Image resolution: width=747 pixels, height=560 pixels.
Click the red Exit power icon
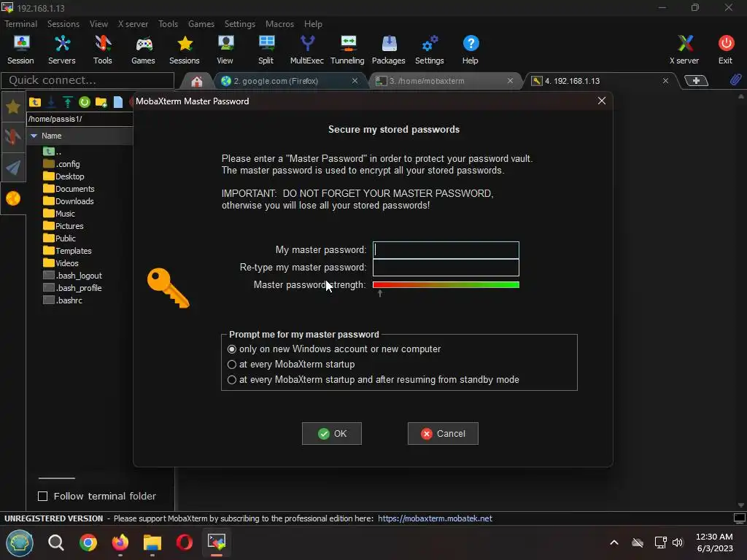click(x=726, y=50)
